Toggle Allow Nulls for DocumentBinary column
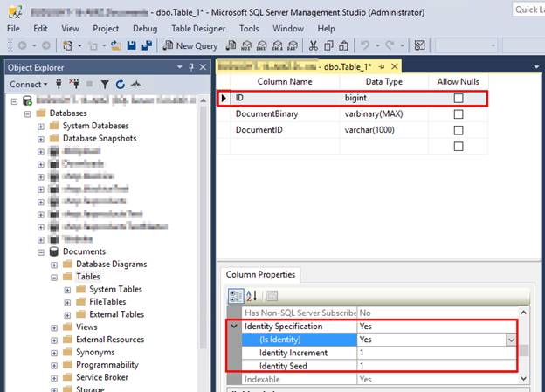The height and width of the screenshot is (392, 545). pos(459,114)
